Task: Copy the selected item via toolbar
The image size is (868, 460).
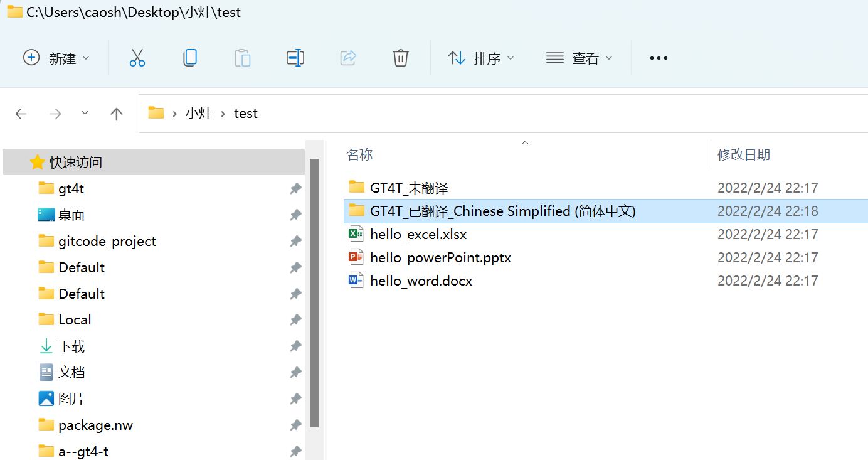Action: coord(190,58)
